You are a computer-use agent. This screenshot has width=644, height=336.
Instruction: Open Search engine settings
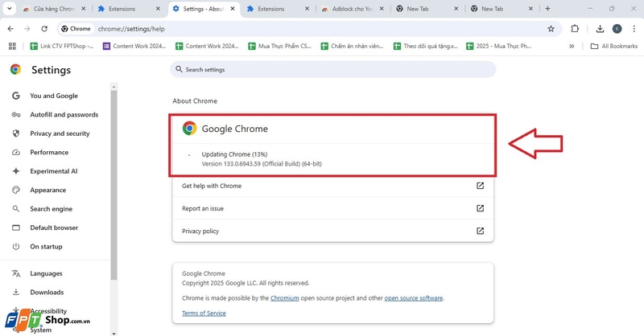tap(51, 209)
